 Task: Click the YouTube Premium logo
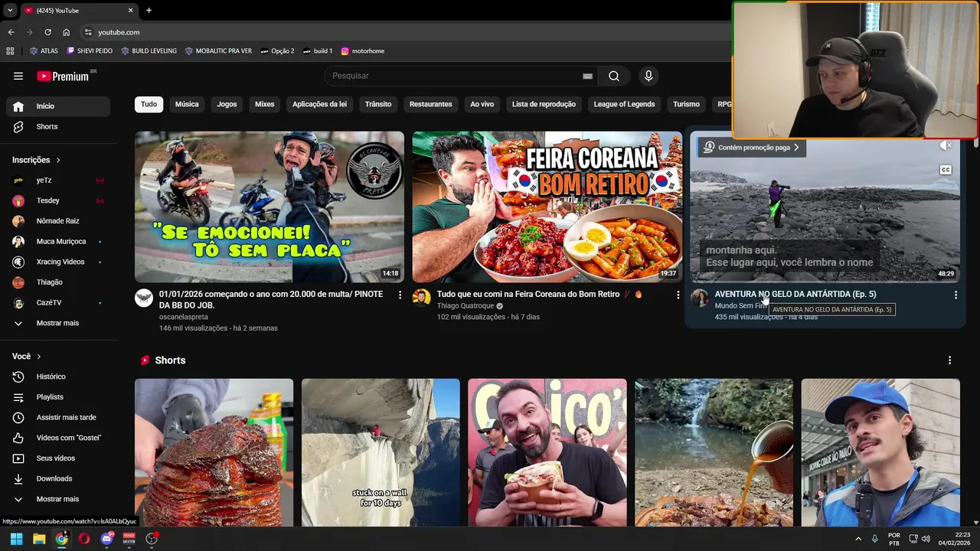63,76
